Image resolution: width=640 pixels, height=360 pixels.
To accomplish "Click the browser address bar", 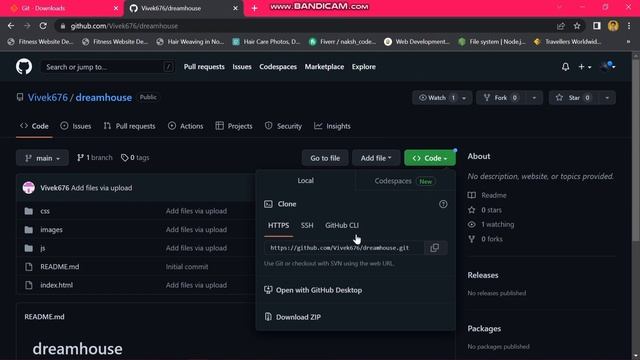I will coord(306,26).
